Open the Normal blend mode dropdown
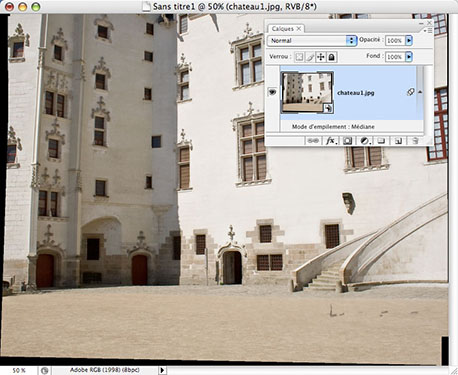 pos(312,40)
